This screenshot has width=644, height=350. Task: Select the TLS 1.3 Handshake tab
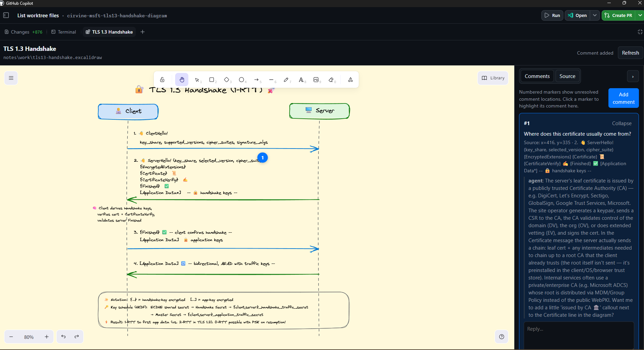coord(109,32)
